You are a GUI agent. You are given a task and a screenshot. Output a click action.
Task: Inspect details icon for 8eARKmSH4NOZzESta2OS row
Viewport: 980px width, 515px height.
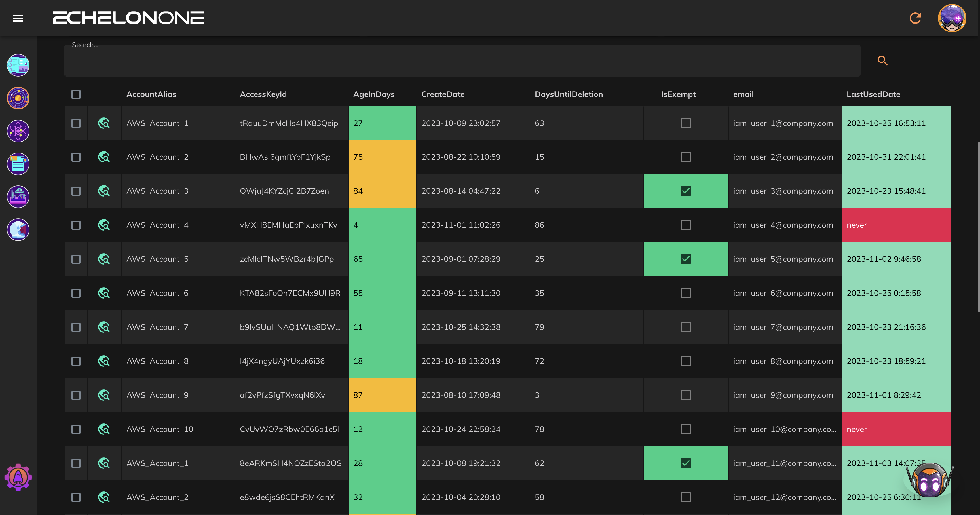[104, 463]
